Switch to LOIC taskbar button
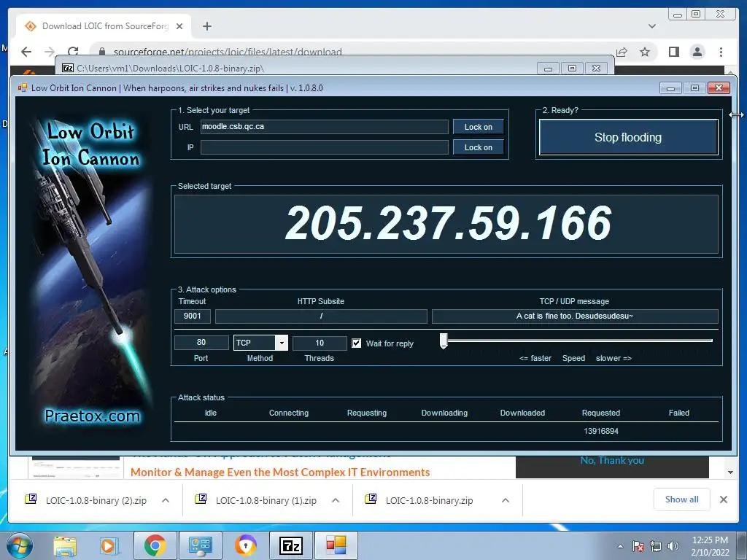 pos(336,545)
